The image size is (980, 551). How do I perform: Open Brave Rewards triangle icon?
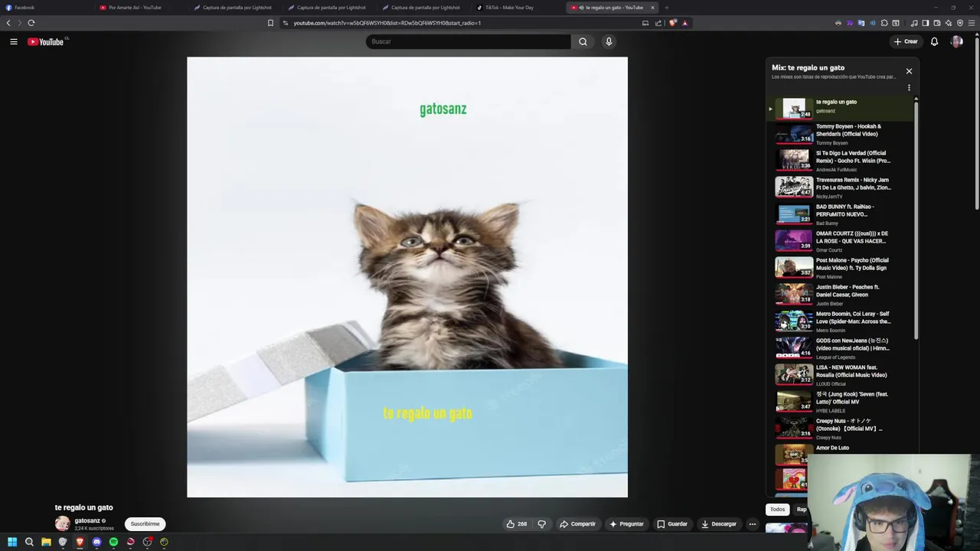(684, 23)
